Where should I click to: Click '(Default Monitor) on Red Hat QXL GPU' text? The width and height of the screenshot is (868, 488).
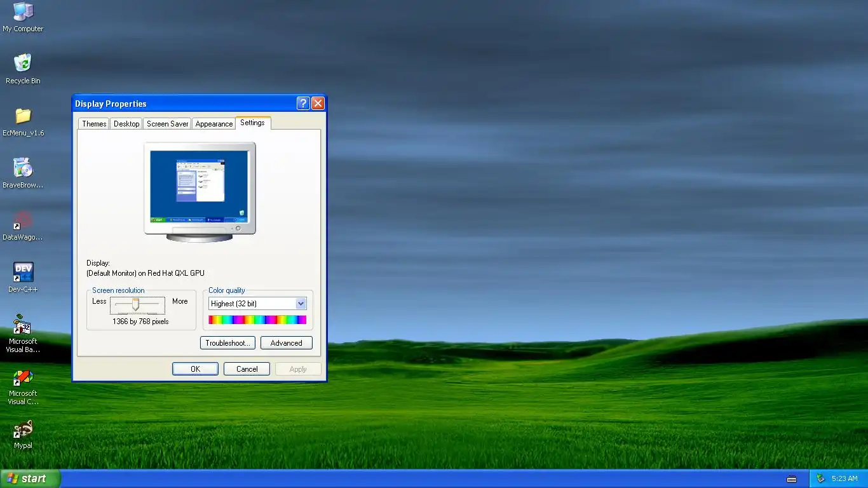(x=146, y=273)
